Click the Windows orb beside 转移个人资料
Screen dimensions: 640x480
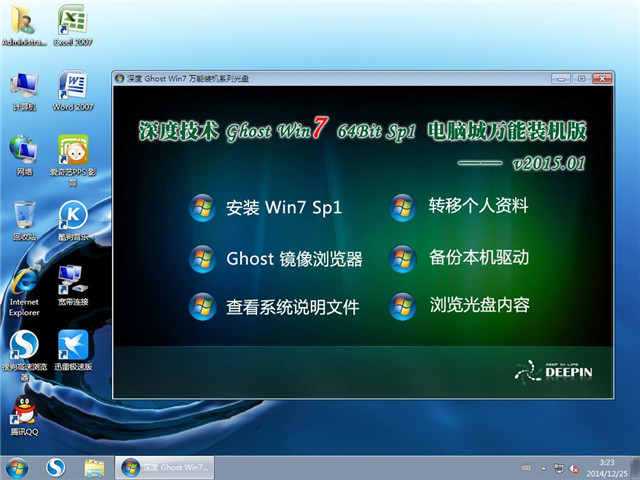click(x=402, y=207)
